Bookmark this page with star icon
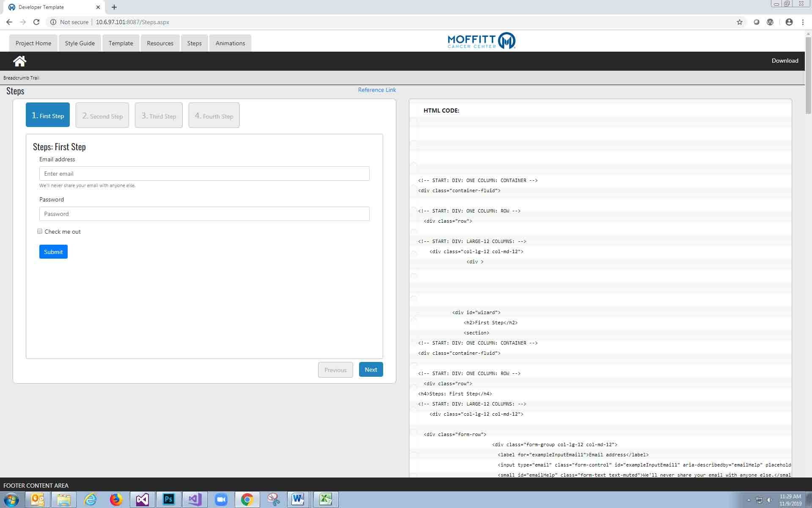This screenshot has height=508, width=812. point(739,22)
